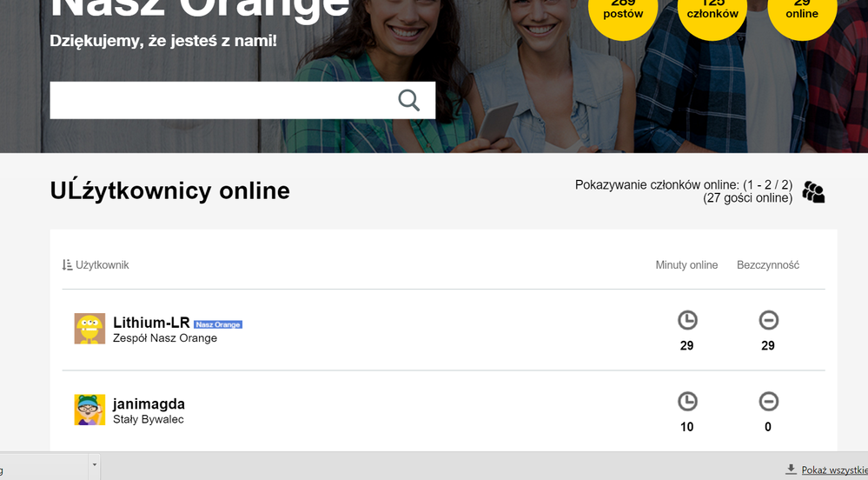Viewport: 868px width, 480px height.
Task: Click Bezczynność column header
Action: [768, 265]
